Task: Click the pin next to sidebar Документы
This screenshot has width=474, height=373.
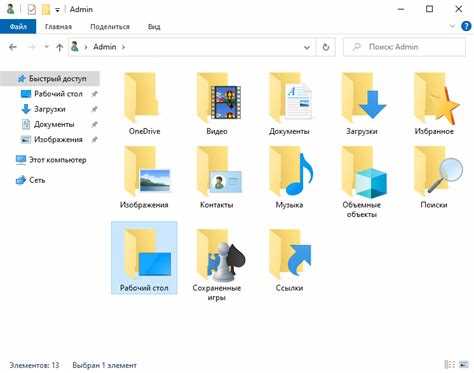Action: coord(94,124)
